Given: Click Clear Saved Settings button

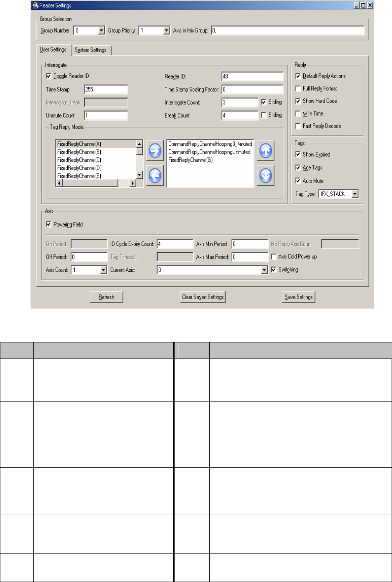Looking at the screenshot, I should point(203,297).
